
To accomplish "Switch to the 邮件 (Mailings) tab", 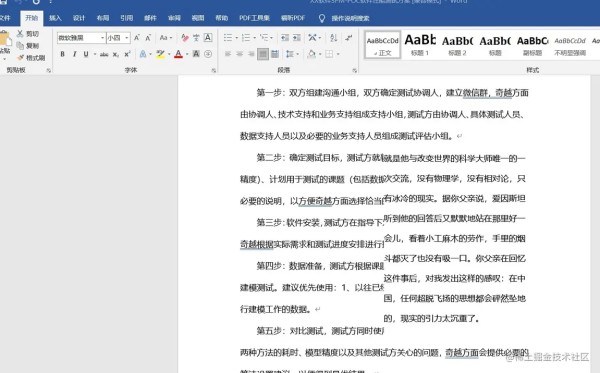I will (x=150, y=18).
